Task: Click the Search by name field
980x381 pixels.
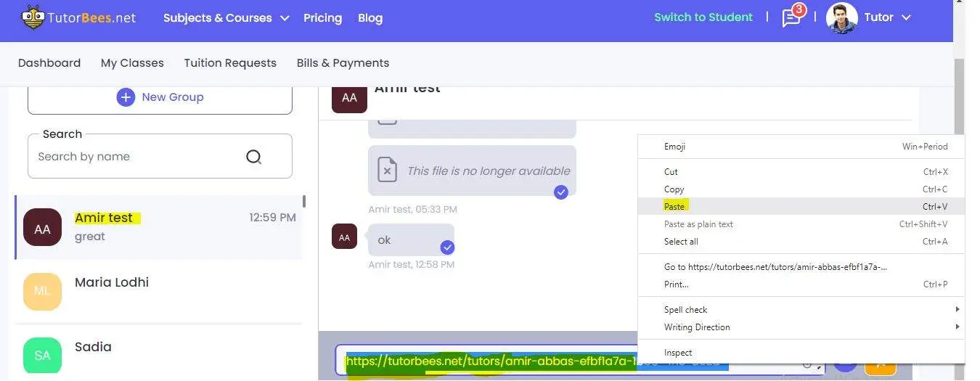Action: pos(138,157)
